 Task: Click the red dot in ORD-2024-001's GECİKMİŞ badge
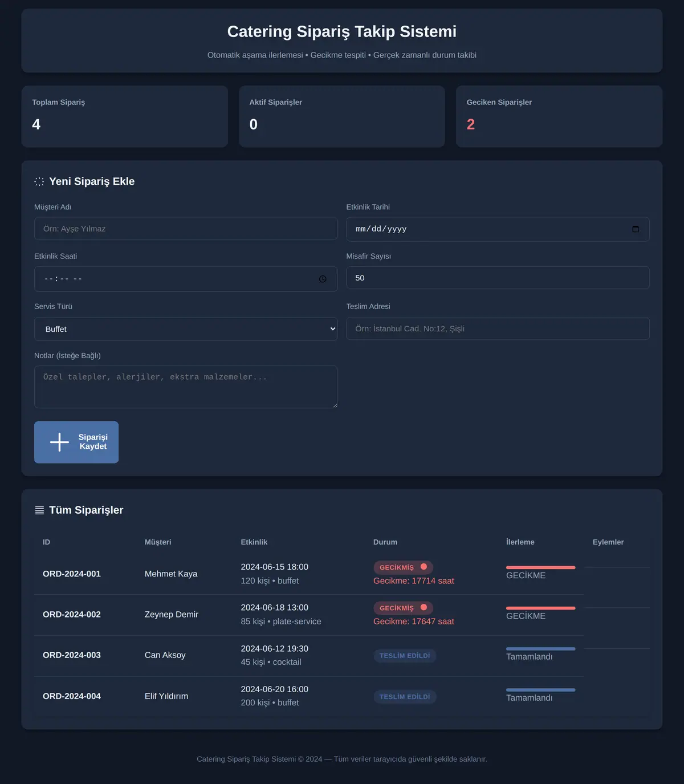pyautogui.click(x=424, y=567)
